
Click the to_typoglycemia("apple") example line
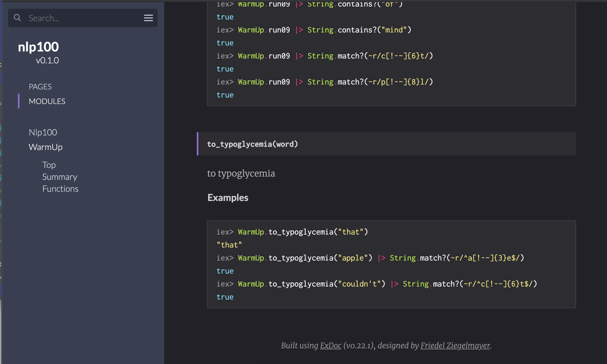coord(370,258)
